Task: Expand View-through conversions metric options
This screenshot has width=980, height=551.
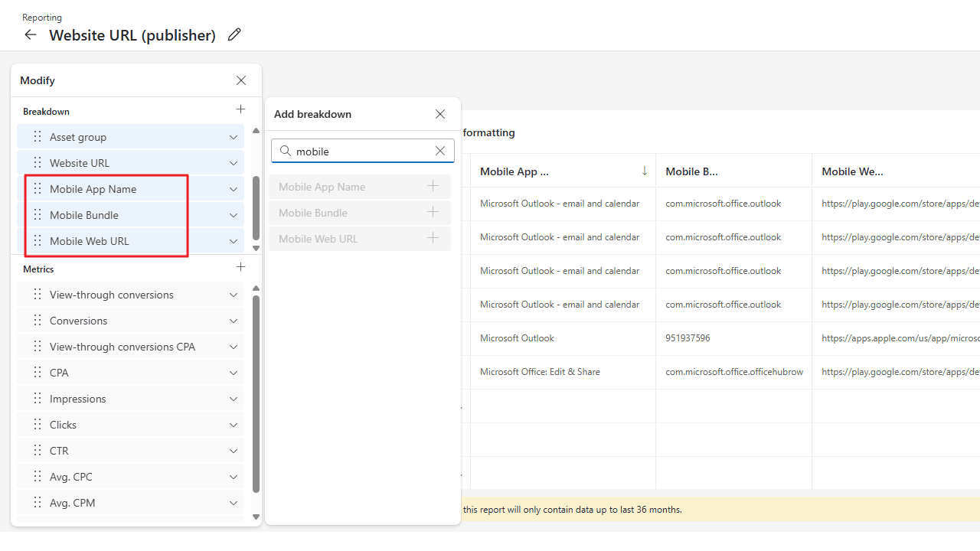Action: [234, 295]
